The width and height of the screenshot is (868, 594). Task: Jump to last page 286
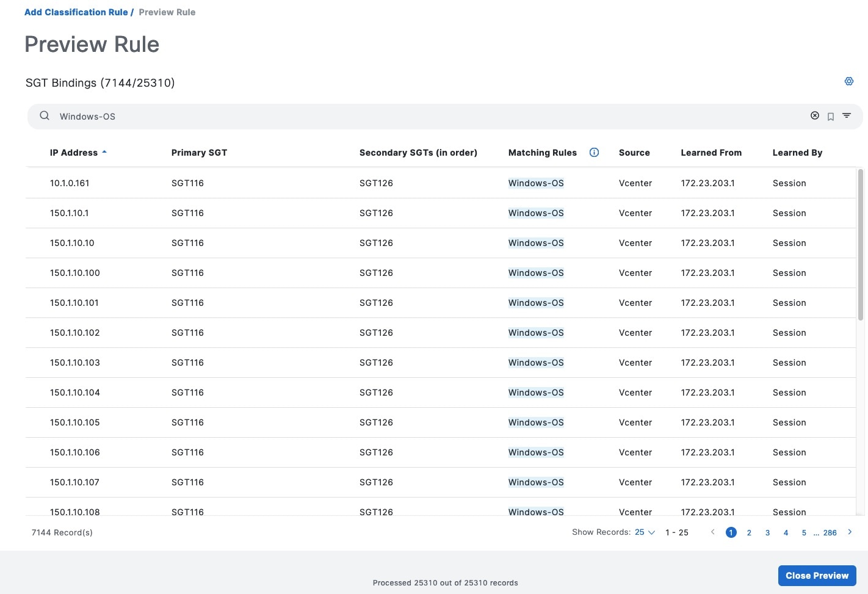pyautogui.click(x=830, y=533)
